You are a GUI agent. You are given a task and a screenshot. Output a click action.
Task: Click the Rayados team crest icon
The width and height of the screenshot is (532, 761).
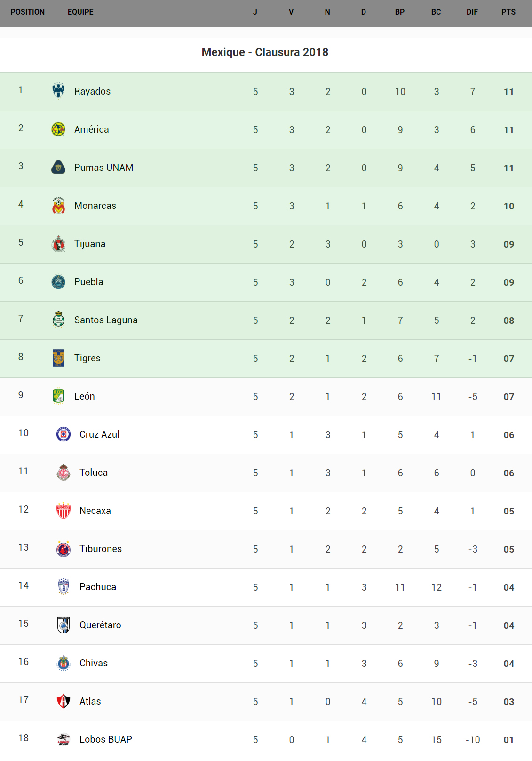(x=58, y=91)
